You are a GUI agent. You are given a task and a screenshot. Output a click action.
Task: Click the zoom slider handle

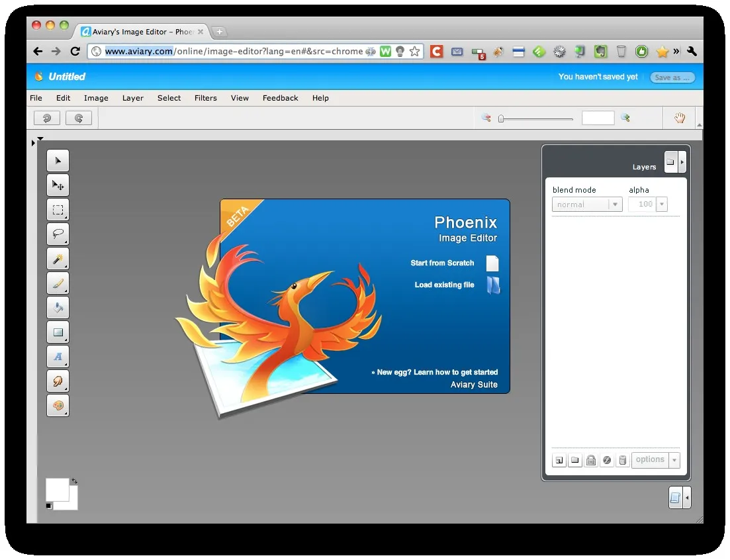tap(501, 118)
